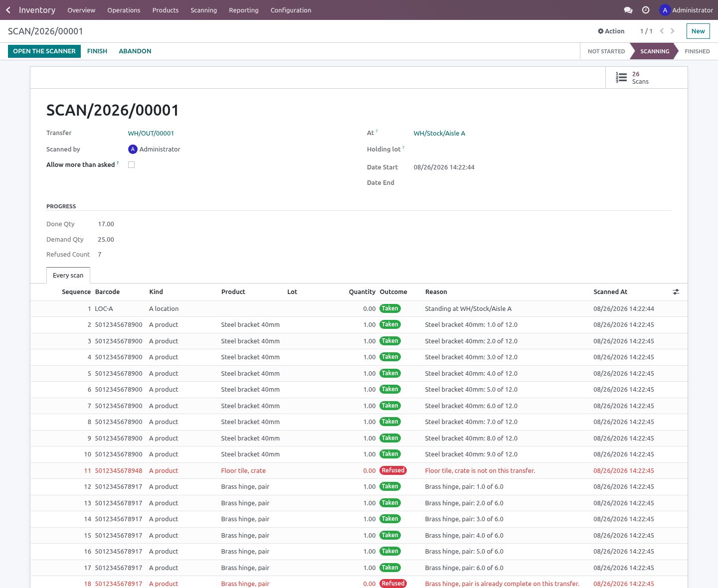Click 'Standing at WH/Stock/Aisle A' reason
Viewport: 718px width, 588px height.
tap(468, 309)
